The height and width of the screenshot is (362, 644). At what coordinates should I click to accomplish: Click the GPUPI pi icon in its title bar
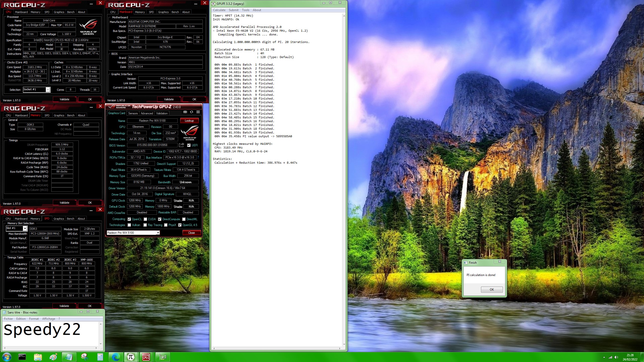[213, 4]
